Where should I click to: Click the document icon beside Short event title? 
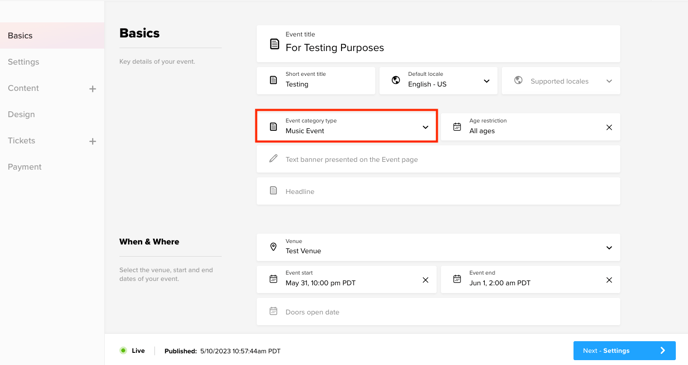[x=273, y=80]
